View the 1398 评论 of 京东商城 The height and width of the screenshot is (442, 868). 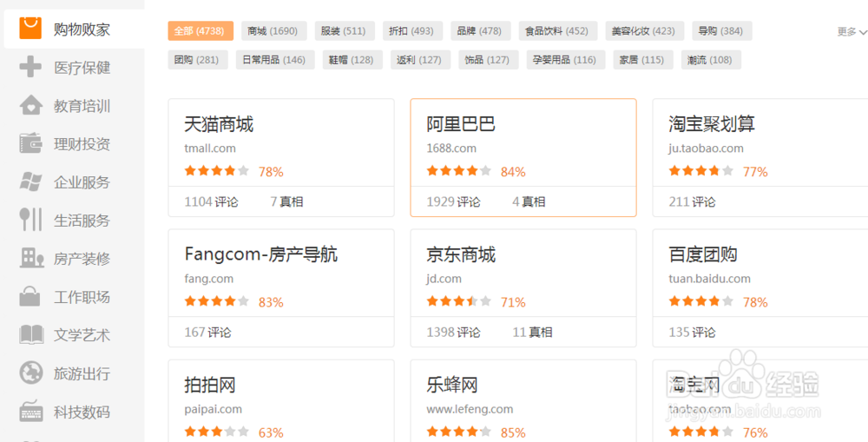click(x=453, y=333)
